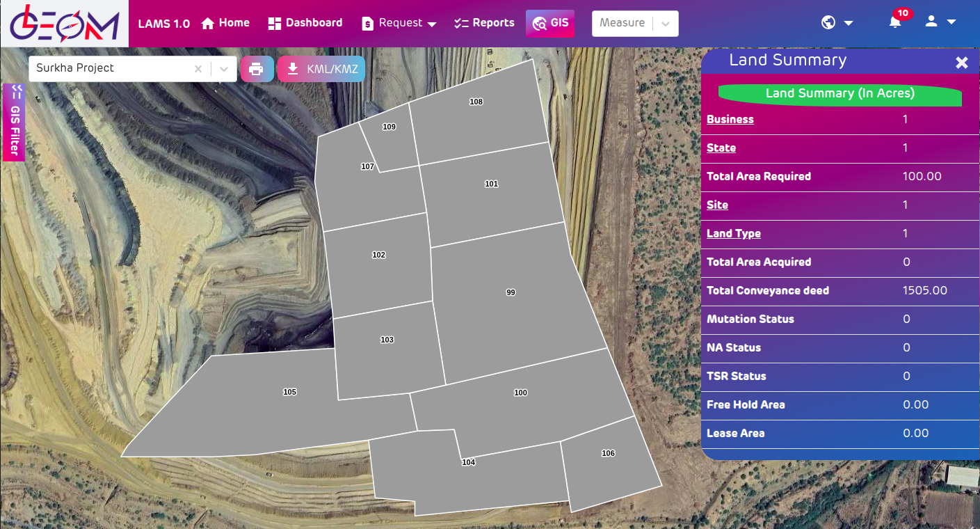This screenshot has width=980, height=529.
Task: Open the State link
Action: [721, 148]
